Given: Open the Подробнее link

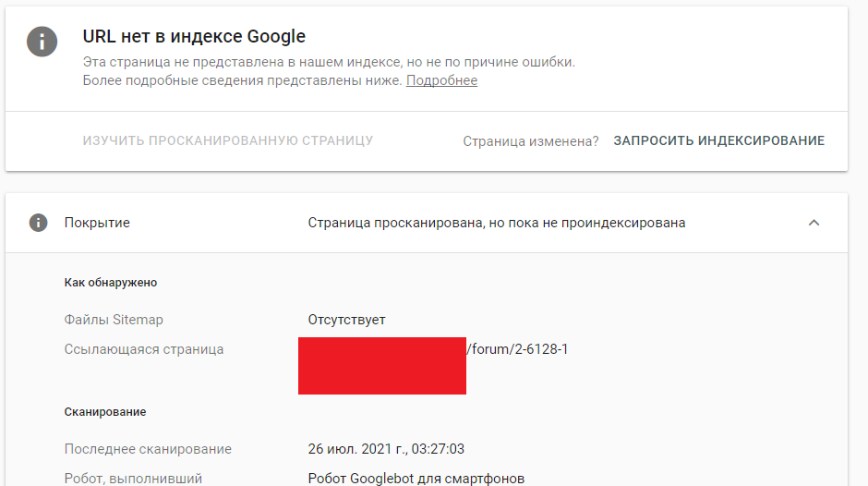Looking at the screenshot, I should (x=441, y=80).
